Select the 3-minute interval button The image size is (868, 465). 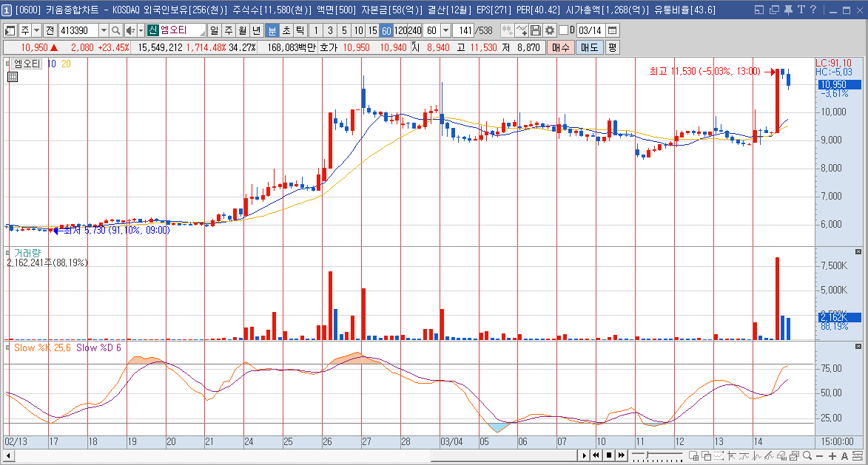coord(331,30)
